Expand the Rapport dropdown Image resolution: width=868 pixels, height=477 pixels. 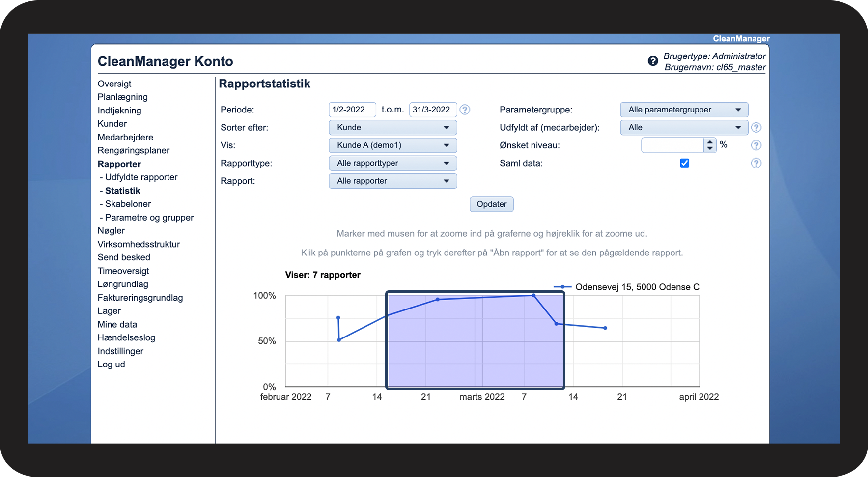click(392, 181)
